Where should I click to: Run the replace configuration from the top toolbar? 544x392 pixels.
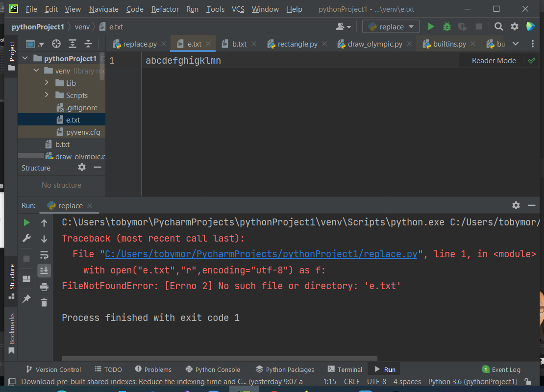pos(431,27)
